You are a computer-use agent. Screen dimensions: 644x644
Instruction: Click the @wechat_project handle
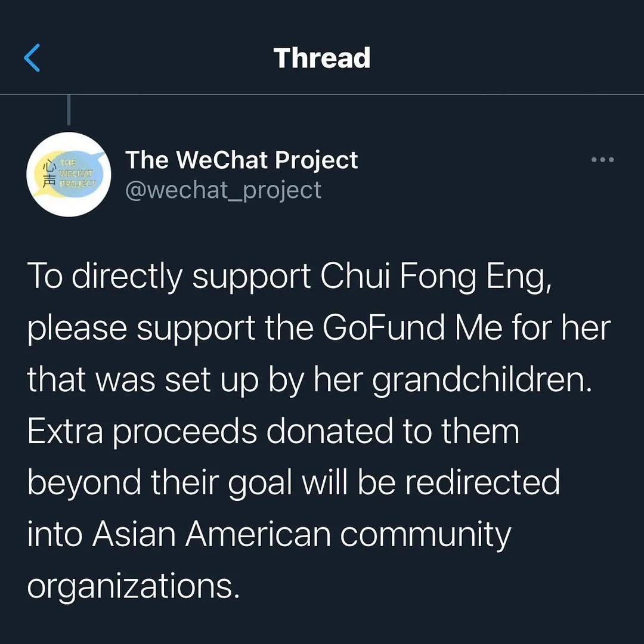223,190
